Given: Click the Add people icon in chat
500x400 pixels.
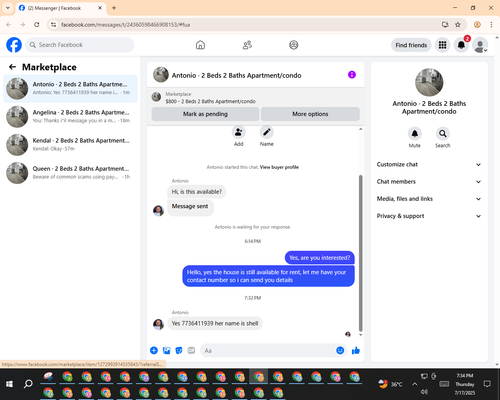Looking at the screenshot, I should tap(239, 133).
